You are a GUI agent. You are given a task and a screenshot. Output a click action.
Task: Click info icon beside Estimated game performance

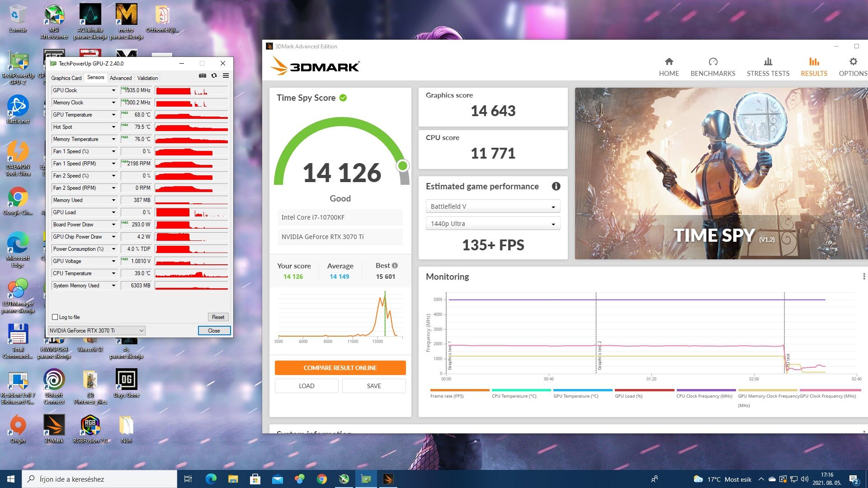click(x=556, y=186)
